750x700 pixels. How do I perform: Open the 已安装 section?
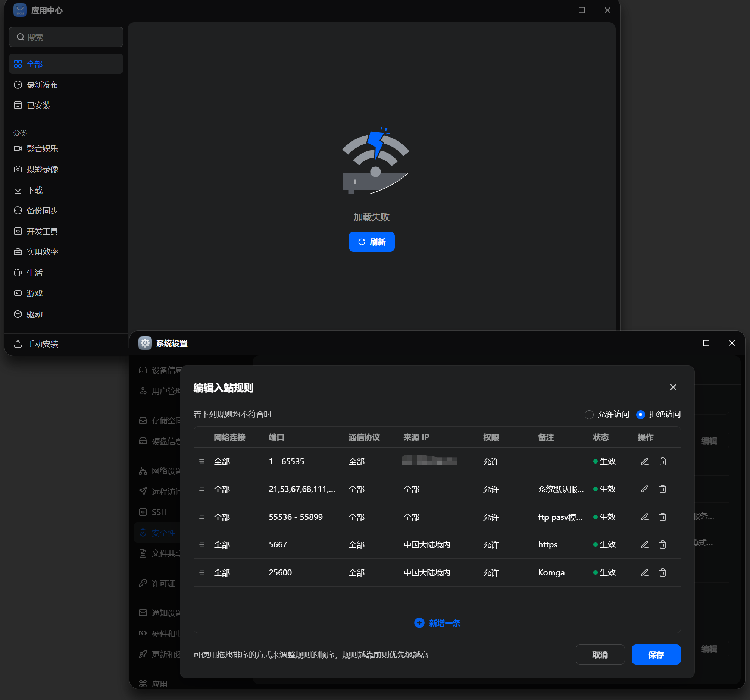(x=38, y=105)
